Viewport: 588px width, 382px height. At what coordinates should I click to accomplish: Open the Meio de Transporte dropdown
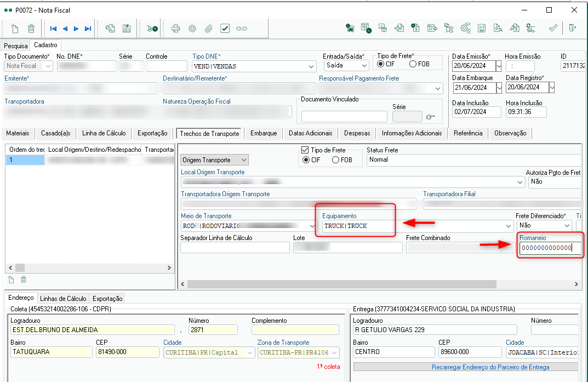(312, 226)
